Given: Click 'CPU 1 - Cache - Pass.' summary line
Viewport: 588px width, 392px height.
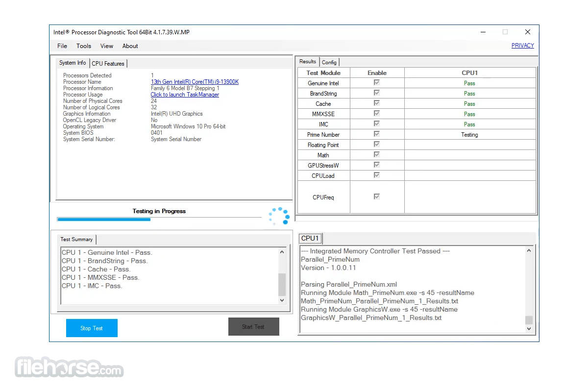Looking at the screenshot, I should pyautogui.click(x=96, y=269).
